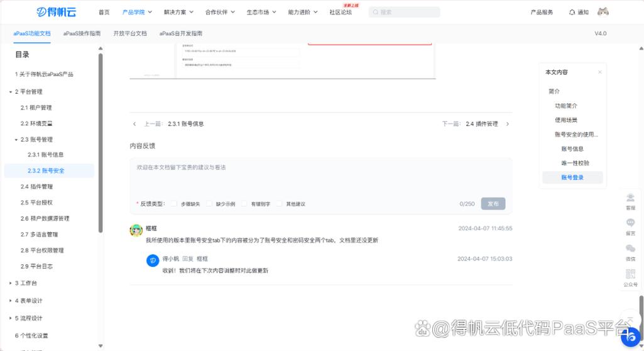The image size is (644, 351).
Task: Open the cat user avatar
Action: pos(603,12)
